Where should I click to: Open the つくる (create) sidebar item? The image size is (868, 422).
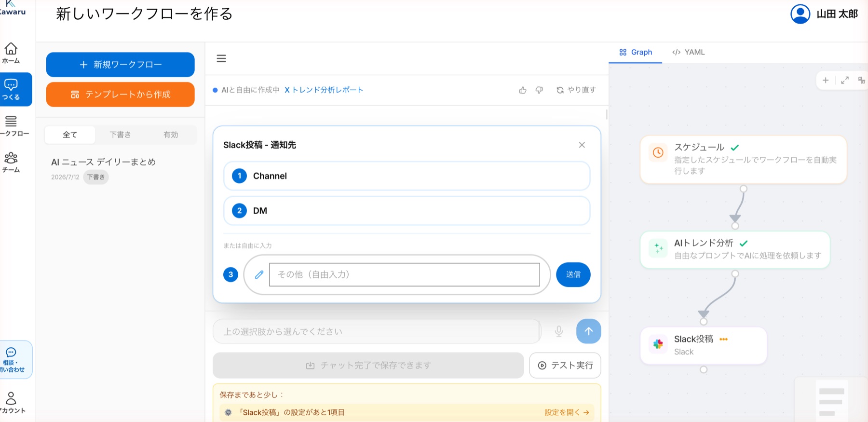point(15,89)
